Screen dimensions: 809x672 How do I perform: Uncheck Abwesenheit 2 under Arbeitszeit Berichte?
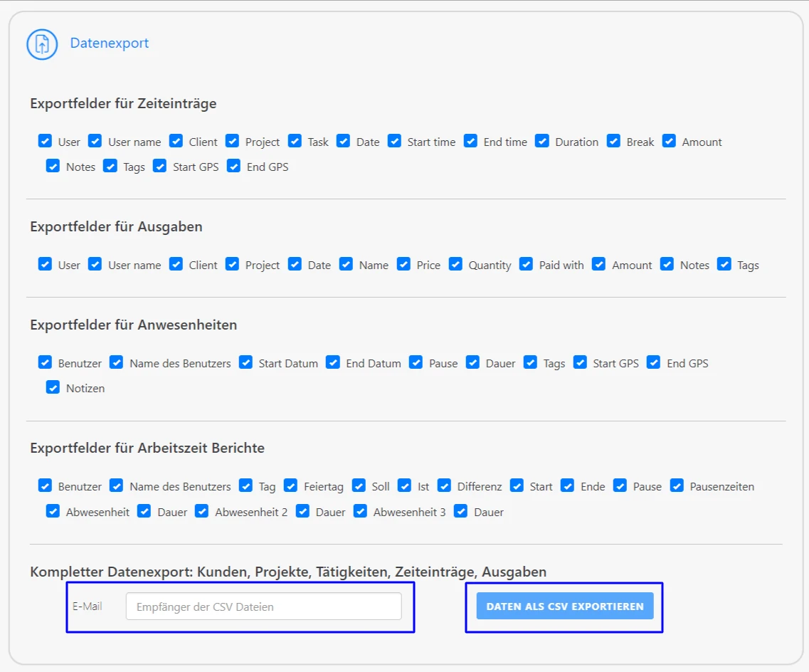201,511
